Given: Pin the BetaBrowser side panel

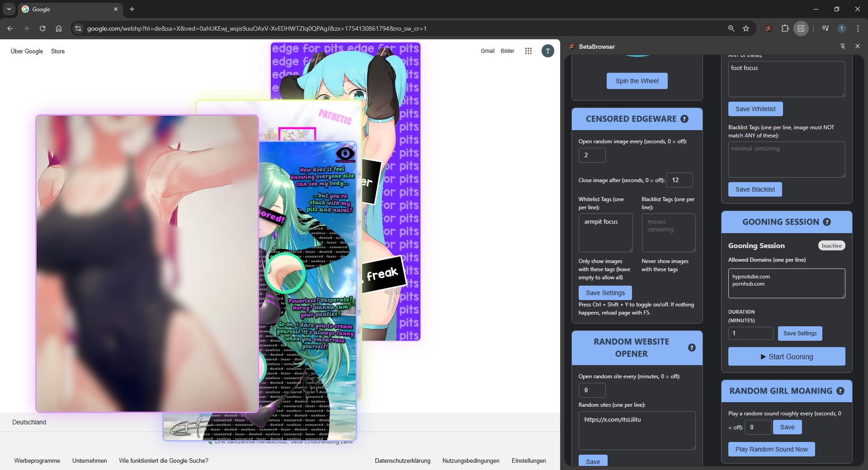Looking at the screenshot, I should point(843,46).
